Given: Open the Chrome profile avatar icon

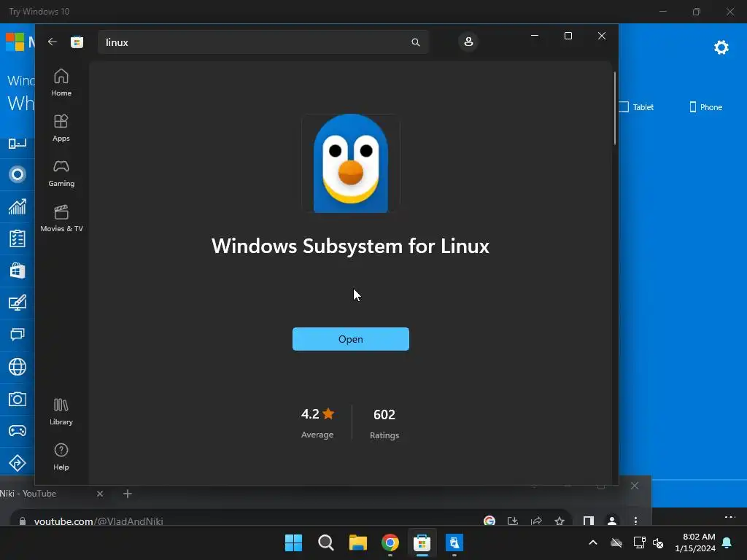Looking at the screenshot, I should [x=612, y=521].
